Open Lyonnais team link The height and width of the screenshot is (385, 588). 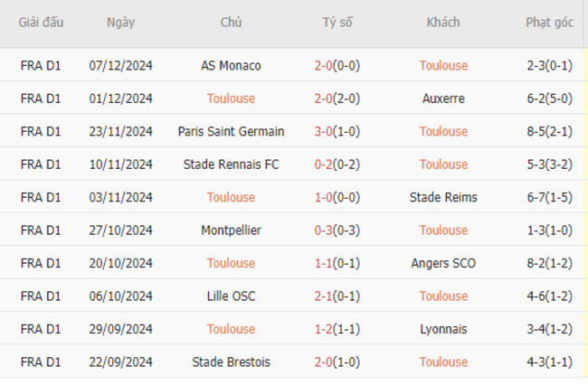tap(443, 329)
